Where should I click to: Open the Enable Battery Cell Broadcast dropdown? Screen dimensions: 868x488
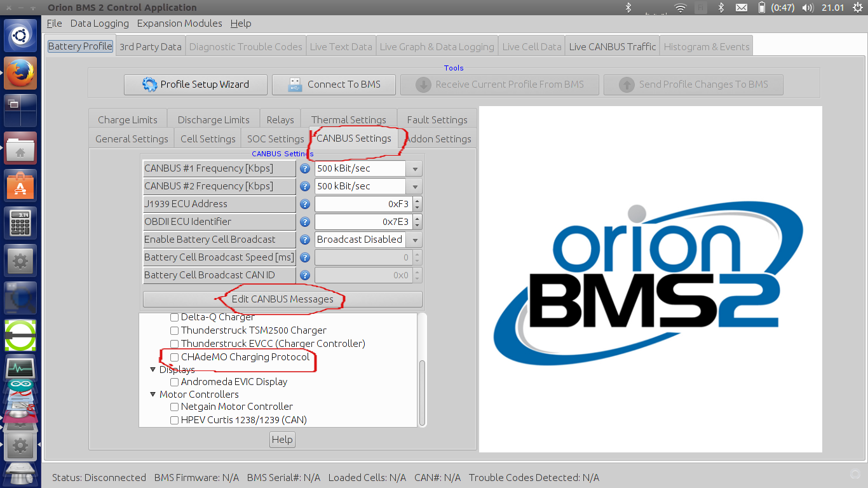click(x=415, y=240)
